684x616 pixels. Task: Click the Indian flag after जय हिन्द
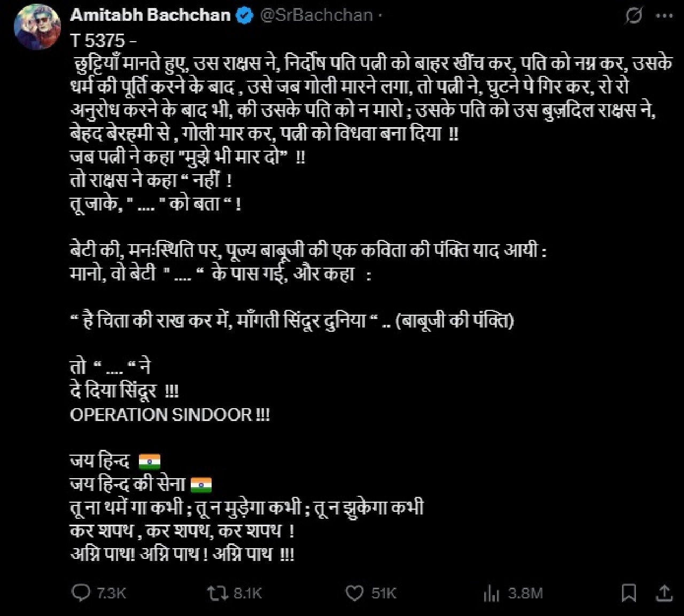coord(150,461)
